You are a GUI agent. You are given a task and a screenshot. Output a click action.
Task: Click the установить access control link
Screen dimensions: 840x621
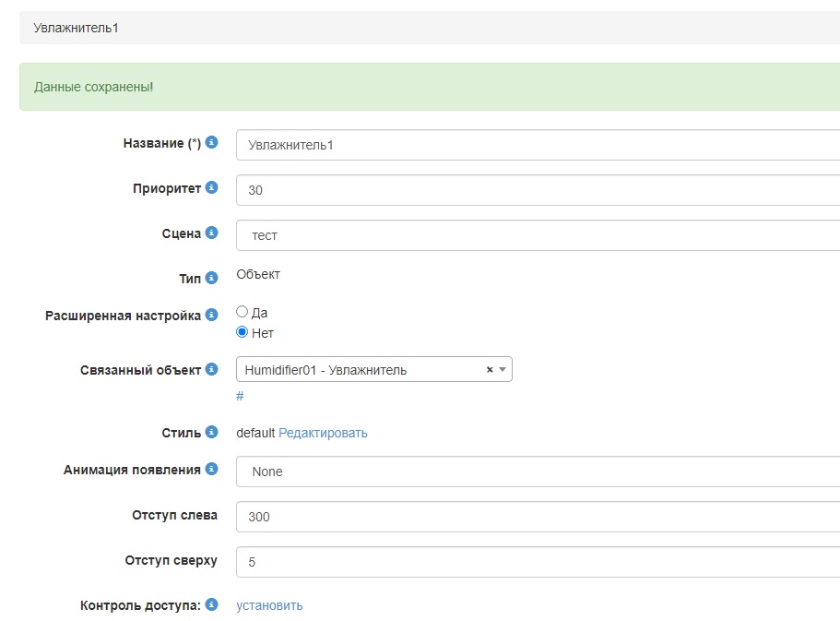click(269, 605)
